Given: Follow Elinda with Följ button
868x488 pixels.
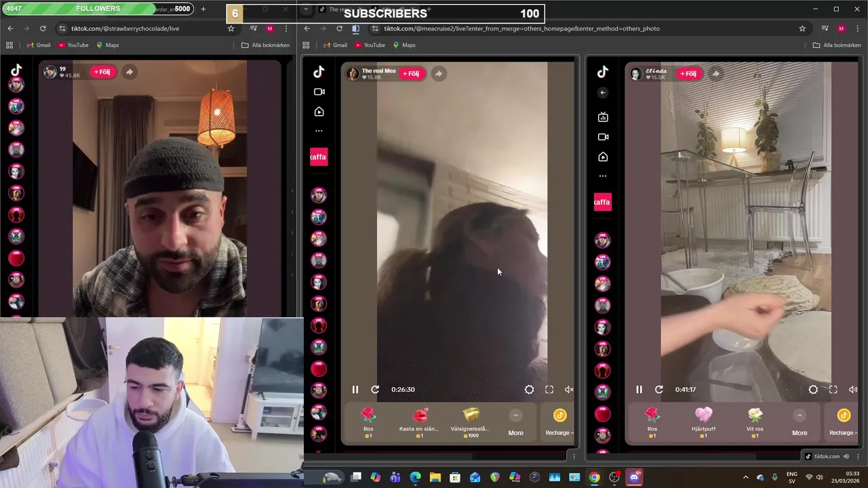Looking at the screenshot, I should [x=688, y=73].
